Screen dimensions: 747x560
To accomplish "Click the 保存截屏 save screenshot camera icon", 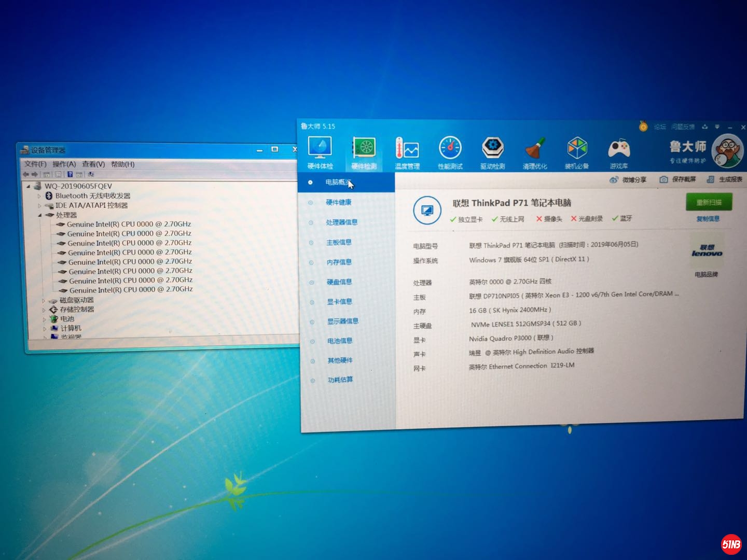I will tap(663, 179).
